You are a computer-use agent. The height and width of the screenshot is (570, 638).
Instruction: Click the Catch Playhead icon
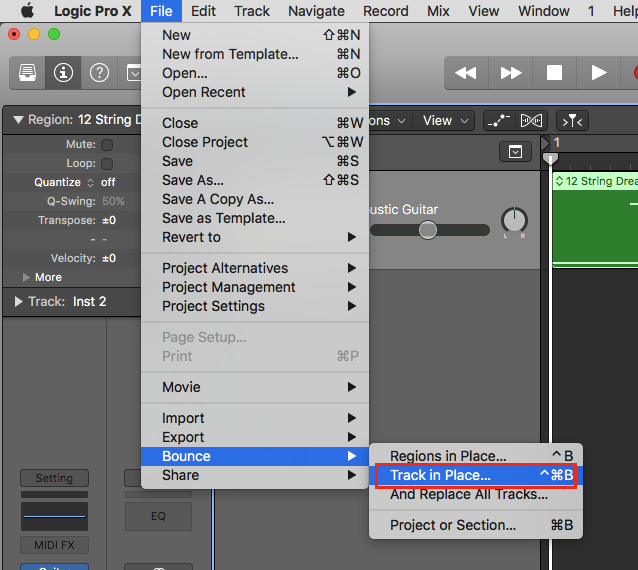coord(572,120)
